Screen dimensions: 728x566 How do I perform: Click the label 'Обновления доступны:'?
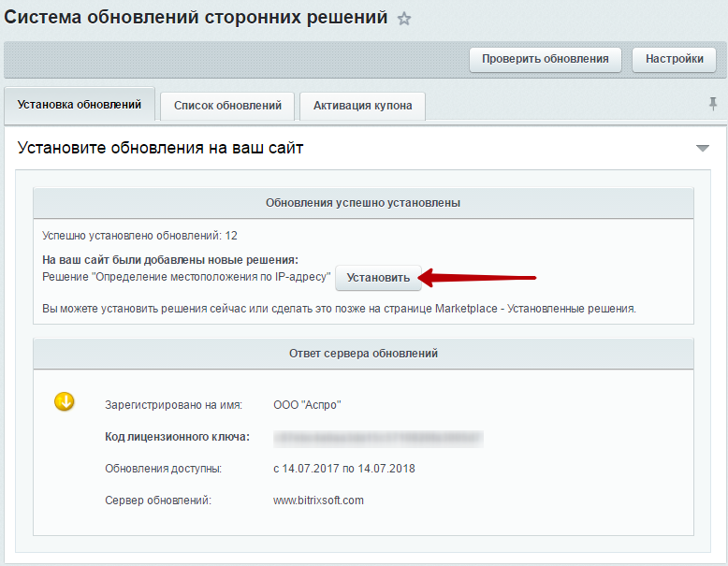[x=164, y=469]
